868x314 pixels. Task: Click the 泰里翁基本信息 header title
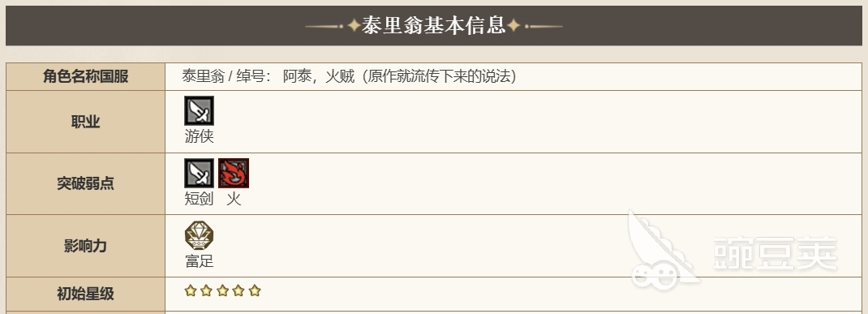tap(433, 25)
